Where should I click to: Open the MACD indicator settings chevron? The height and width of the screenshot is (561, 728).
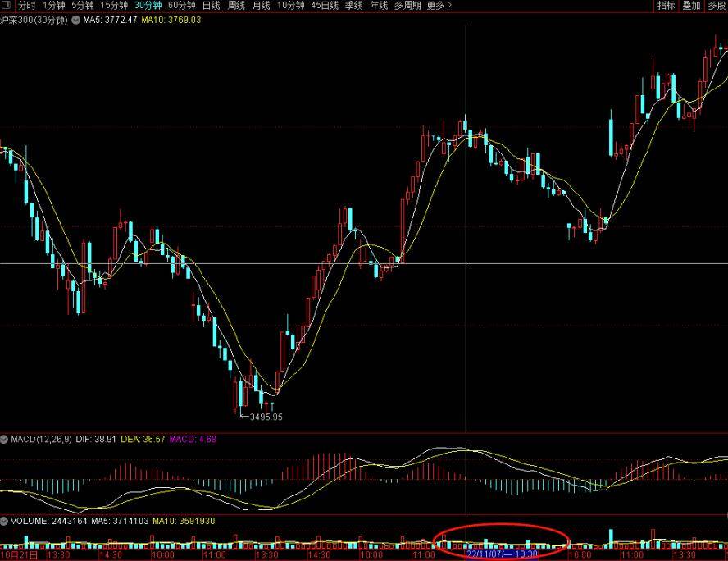pos(4,439)
